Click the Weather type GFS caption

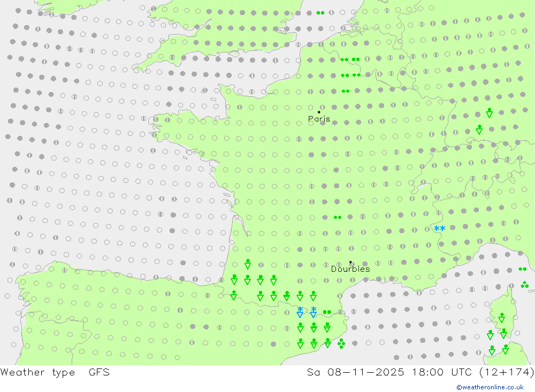coord(55,372)
